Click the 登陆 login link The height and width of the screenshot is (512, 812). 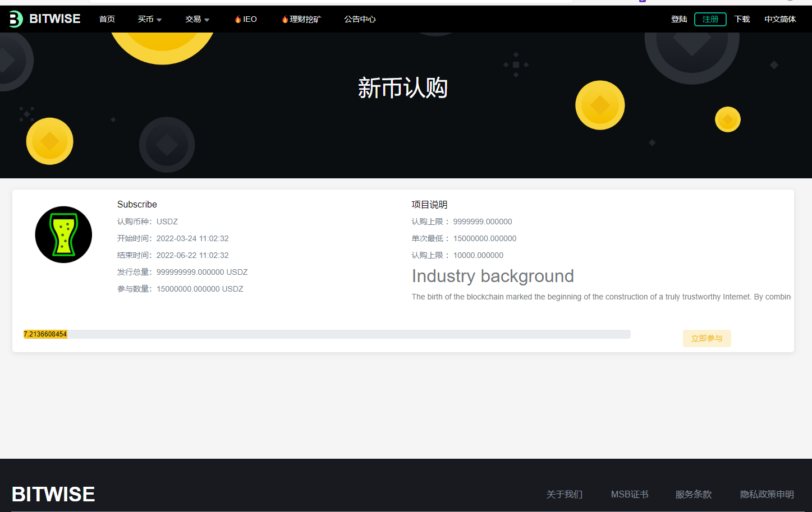click(679, 19)
